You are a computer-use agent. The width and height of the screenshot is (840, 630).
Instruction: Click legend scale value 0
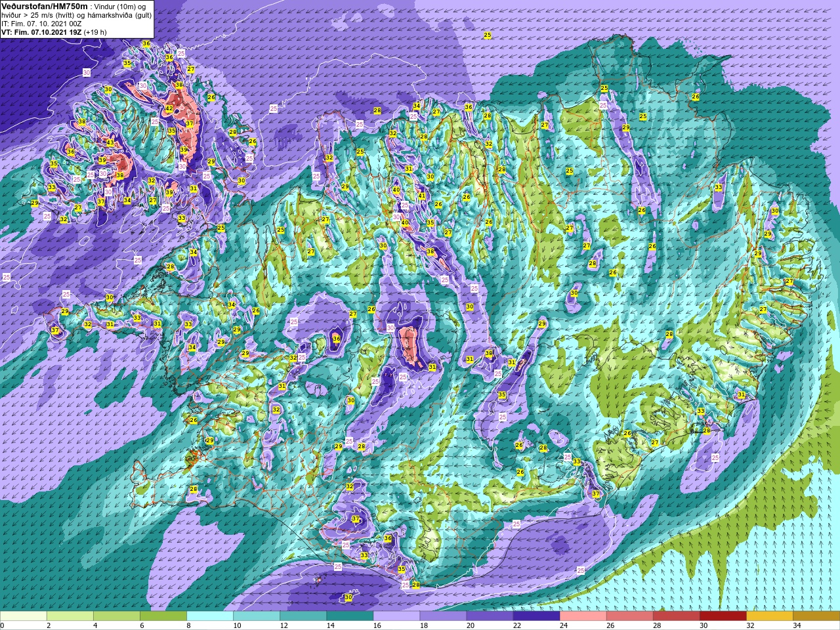coord(2,625)
